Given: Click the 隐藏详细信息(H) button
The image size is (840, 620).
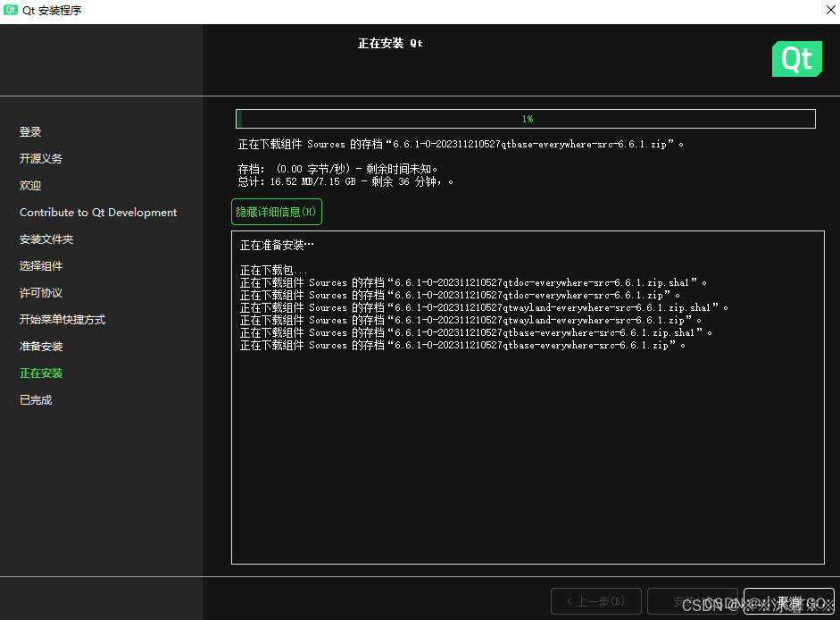Looking at the screenshot, I should (x=277, y=212).
